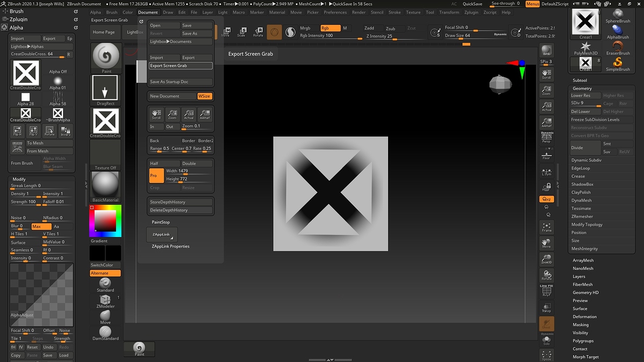Select the Move icon in right shelf
This screenshot has width=644, height=362.
546,243
